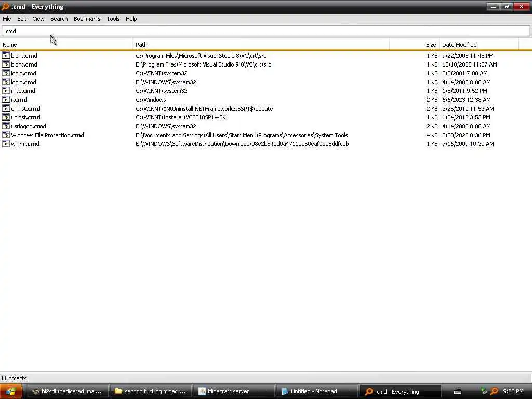Click the 11 objects status bar text

point(14,378)
